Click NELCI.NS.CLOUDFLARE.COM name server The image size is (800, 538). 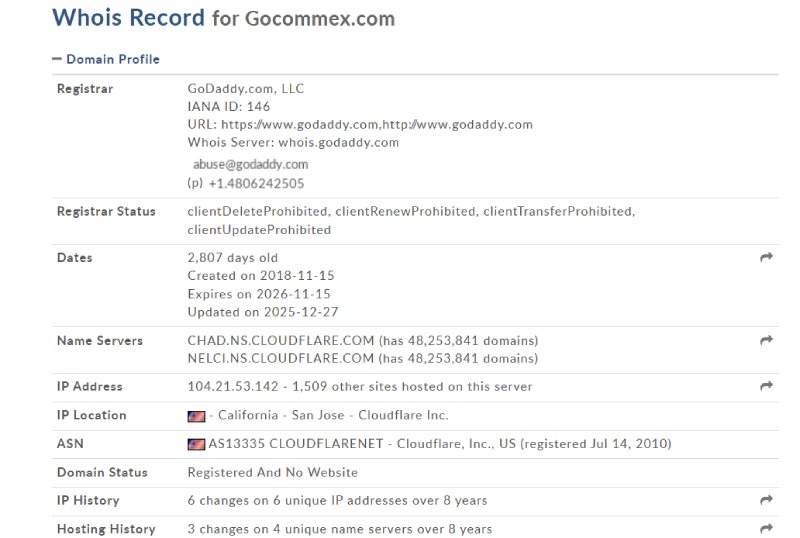pos(281,358)
